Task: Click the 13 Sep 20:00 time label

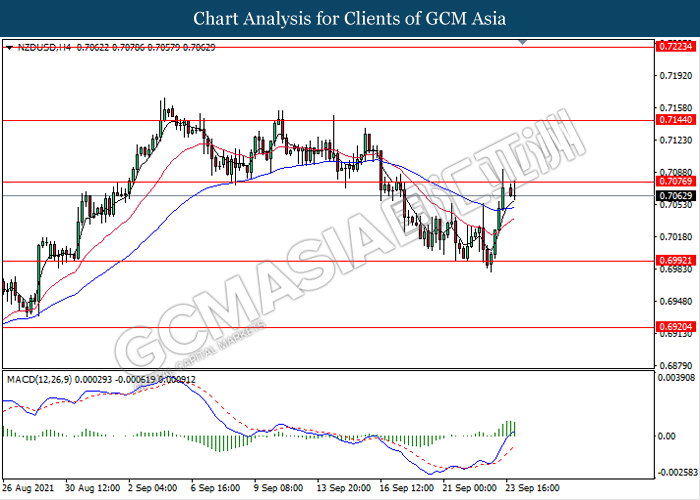Action: (343, 488)
